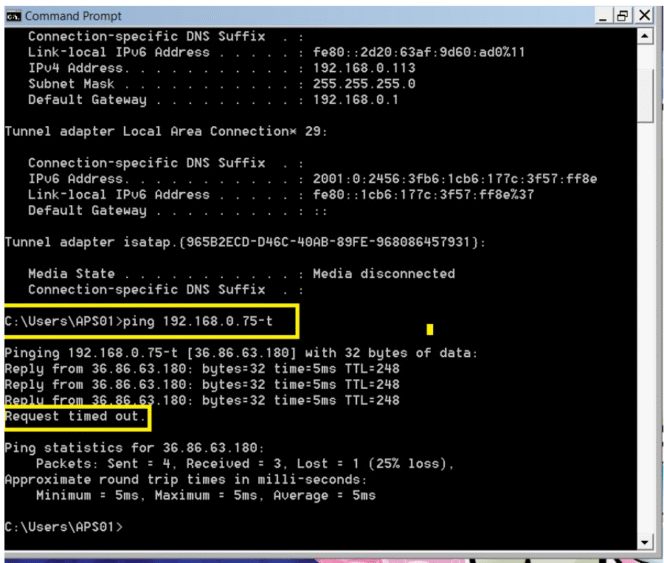Click the Media disconnected text
This screenshot has height=563, width=664.
tap(384, 274)
